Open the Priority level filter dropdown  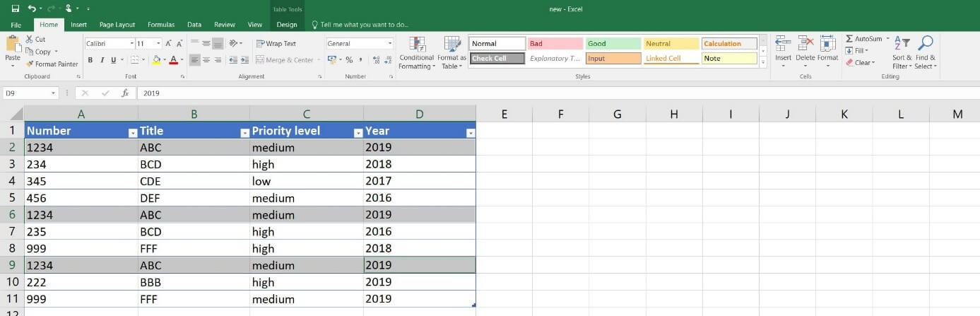pos(358,133)
